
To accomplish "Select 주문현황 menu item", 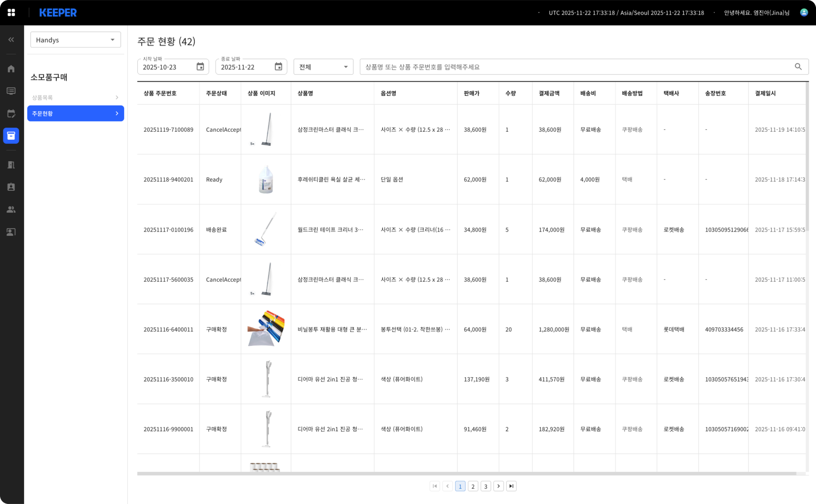I will coord(76,113).
